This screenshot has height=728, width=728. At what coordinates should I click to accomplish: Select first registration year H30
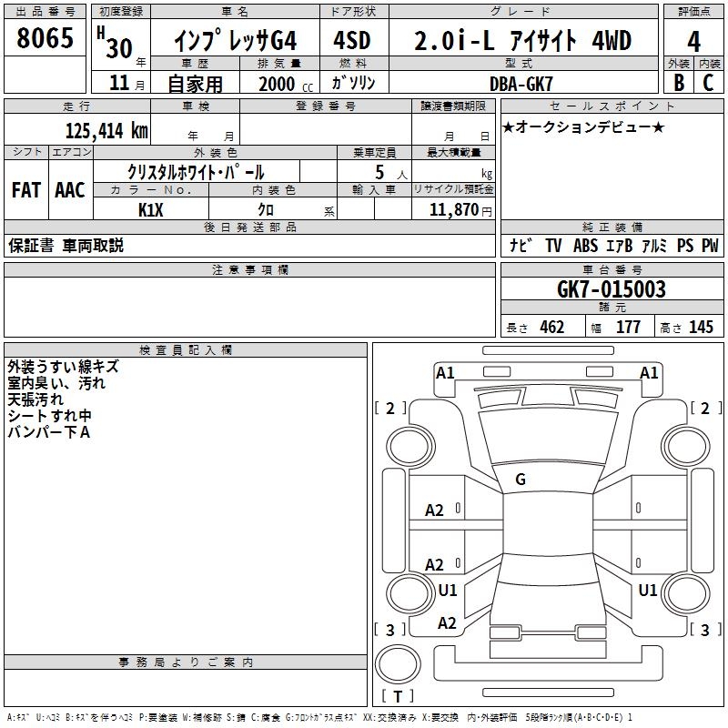coord(115,43)
